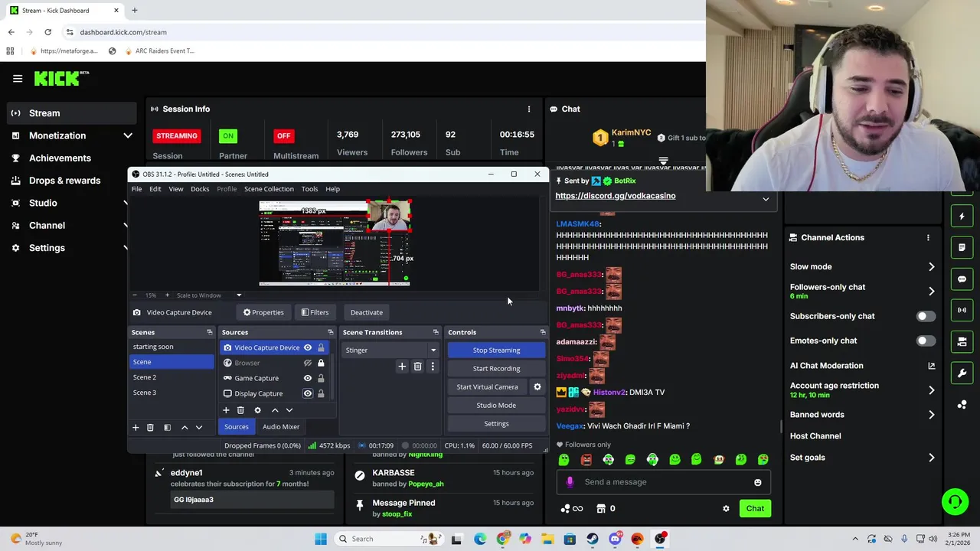Enable Subscribers-only chat
This screenshot has width=980, height=551.
coord(925,316)
